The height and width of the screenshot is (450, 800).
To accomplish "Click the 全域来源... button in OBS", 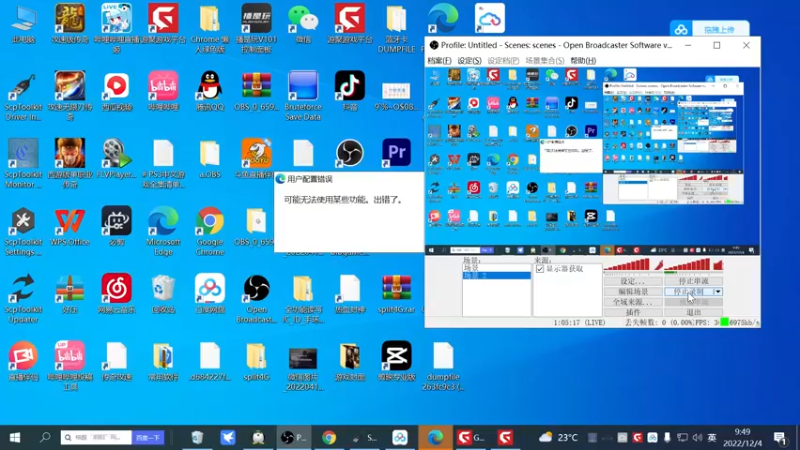I will click(633, 302).
